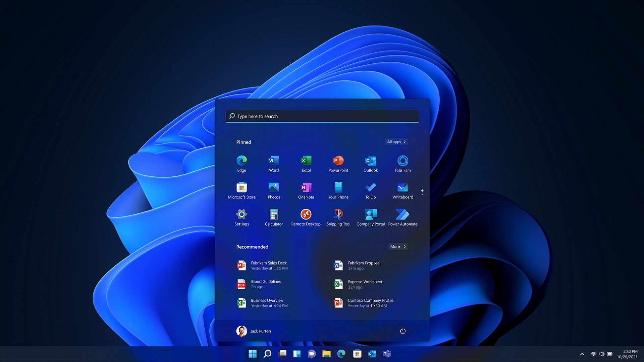644x362 pixels.
Task: Click the Power button
Action: click(403, 330)
